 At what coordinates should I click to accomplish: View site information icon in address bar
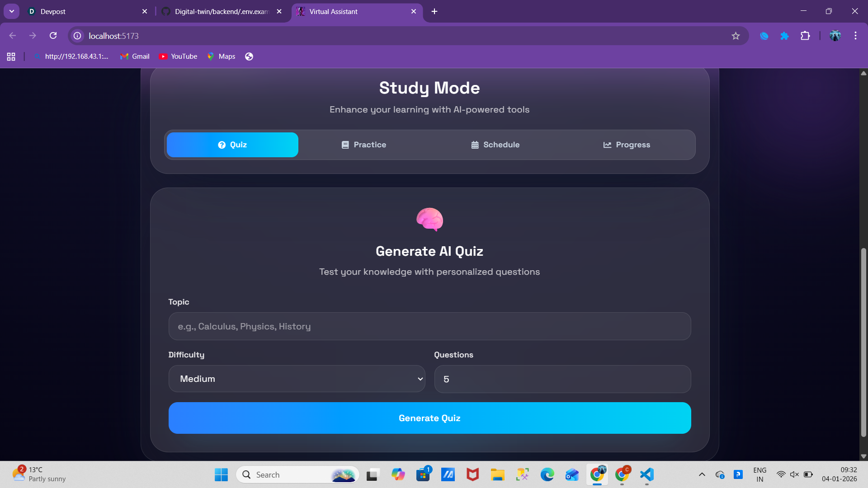click(78, 36)
